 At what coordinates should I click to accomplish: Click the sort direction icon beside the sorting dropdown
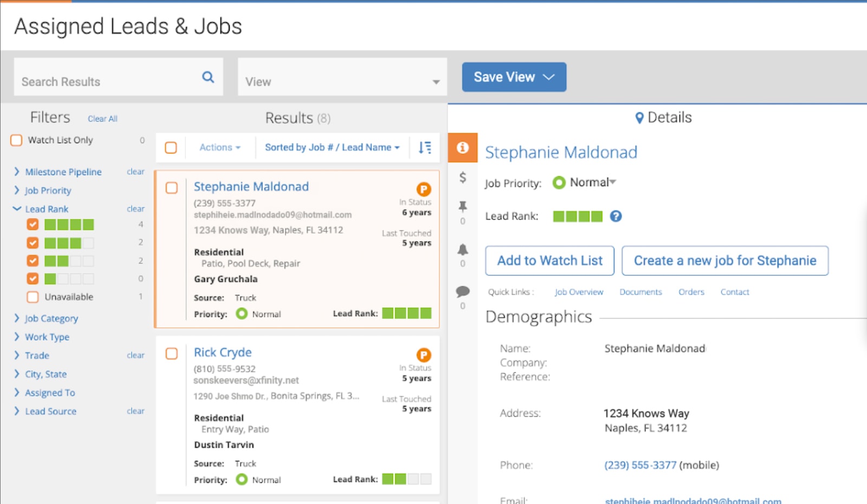click(x=425, y=147)
